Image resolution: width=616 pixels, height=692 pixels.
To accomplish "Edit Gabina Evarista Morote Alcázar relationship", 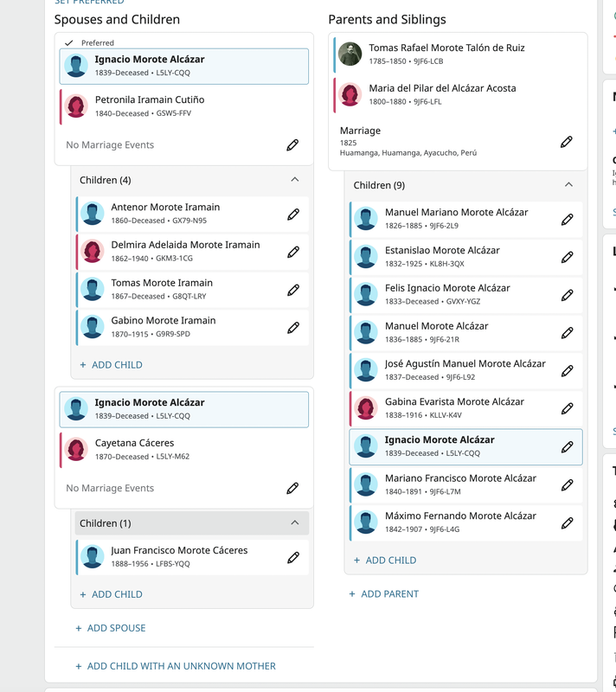I will pyautogui.click(x=567, y=408).
